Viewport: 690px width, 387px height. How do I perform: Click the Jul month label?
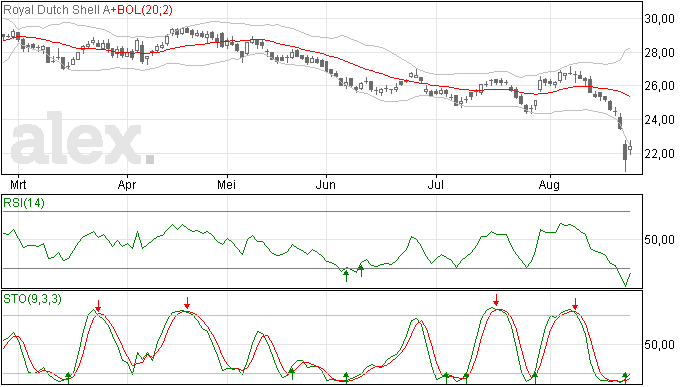[435, 184]
